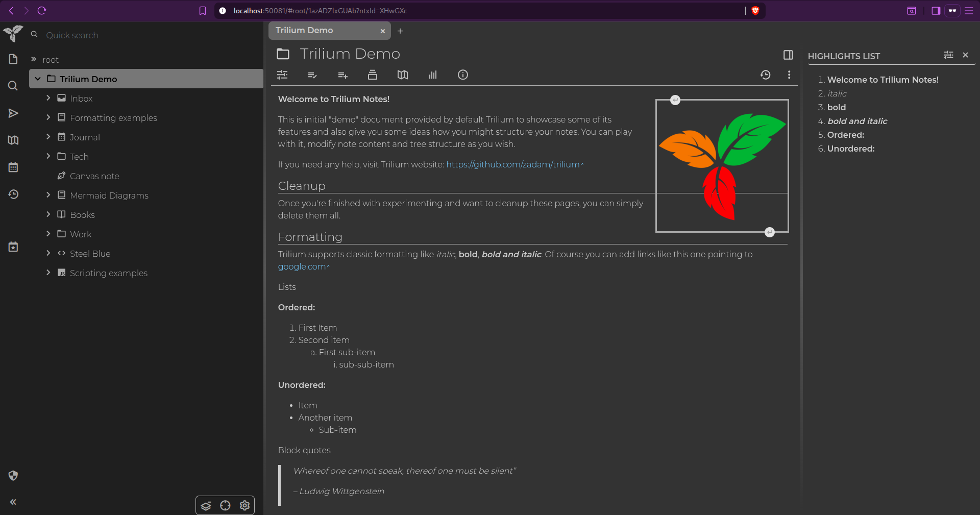Toggle the browser sidebar panel icon

[936, 11]
